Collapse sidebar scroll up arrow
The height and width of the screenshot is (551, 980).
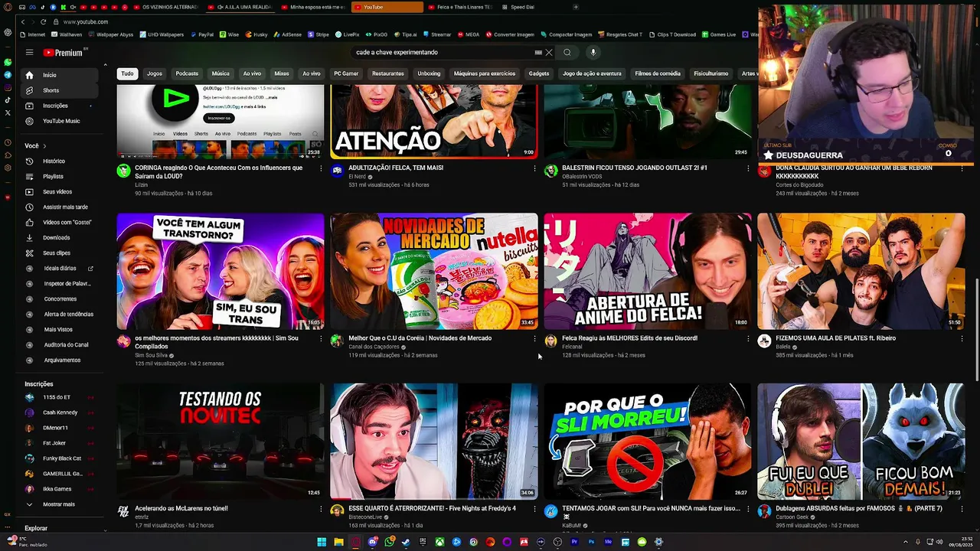click(106, 64)
